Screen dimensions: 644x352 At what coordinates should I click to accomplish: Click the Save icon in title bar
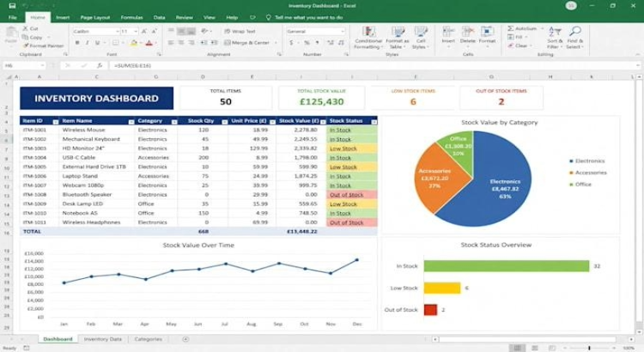pos(12,6)
